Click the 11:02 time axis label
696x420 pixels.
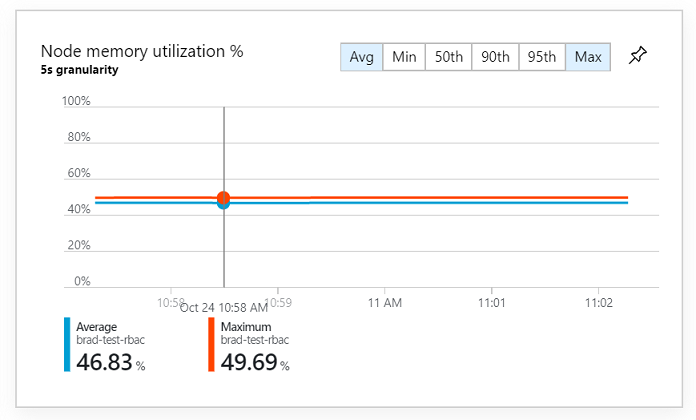pyautogui.click(x=598, y=301)
